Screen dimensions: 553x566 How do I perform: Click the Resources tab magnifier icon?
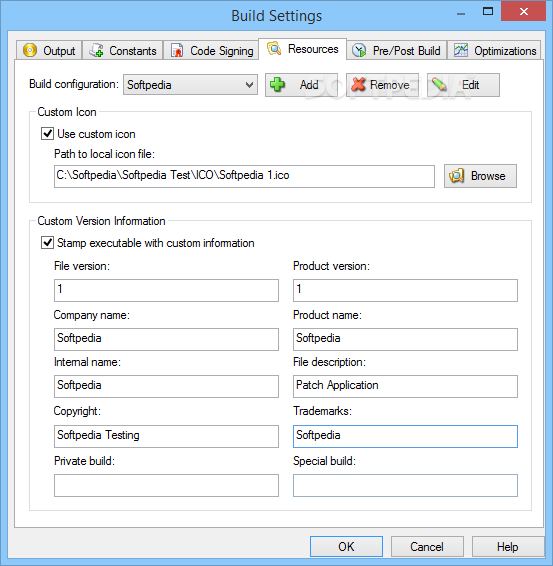pos(274,48)
